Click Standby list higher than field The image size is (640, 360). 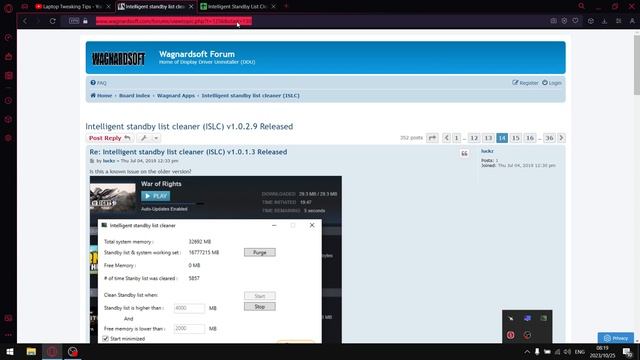click(189, 308)
